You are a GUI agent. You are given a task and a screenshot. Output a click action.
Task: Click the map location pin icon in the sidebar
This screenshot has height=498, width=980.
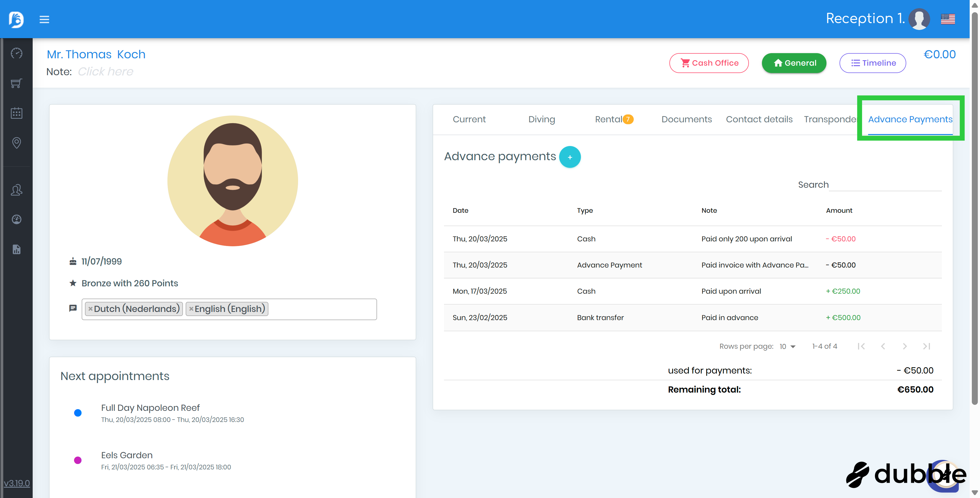pyautogui.click(x=16, y=143)
